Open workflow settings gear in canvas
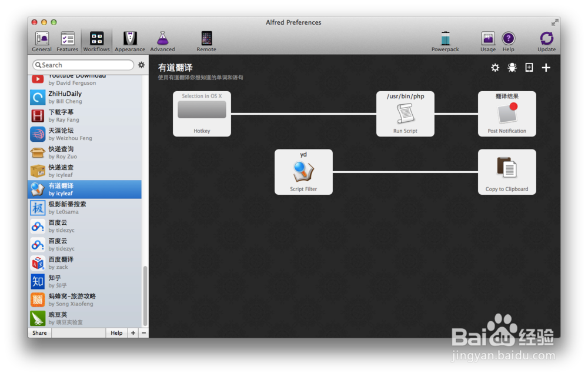 pyautogui.click(x=495, y=68)
